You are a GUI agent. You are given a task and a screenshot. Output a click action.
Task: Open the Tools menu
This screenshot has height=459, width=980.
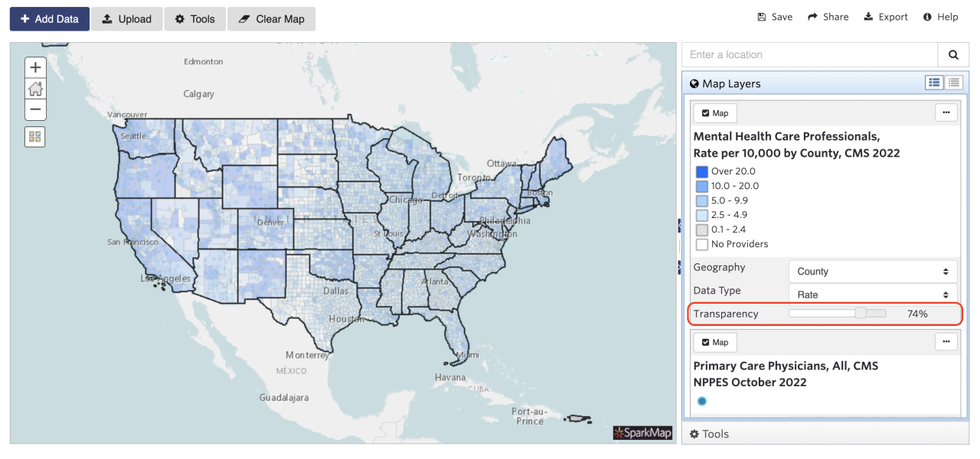pyautogui.click(x=194, y=18)
